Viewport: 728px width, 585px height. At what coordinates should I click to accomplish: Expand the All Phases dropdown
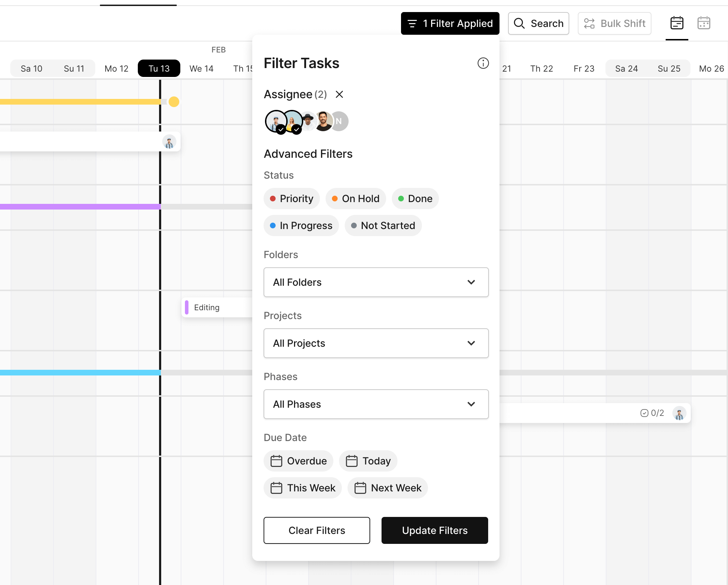click(376, 404)
